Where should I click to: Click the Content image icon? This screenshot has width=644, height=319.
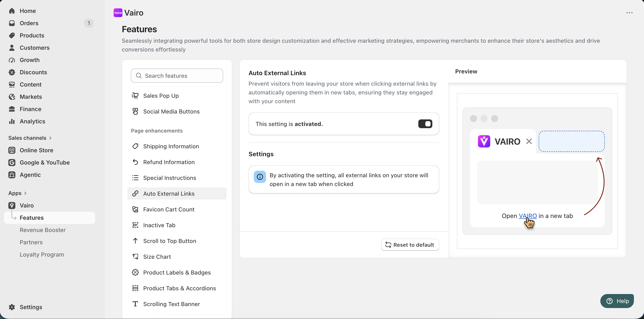pos(12,84)
